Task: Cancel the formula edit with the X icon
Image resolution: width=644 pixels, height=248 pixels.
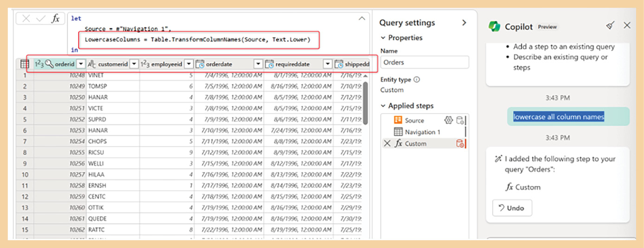Action: (26, 19)
